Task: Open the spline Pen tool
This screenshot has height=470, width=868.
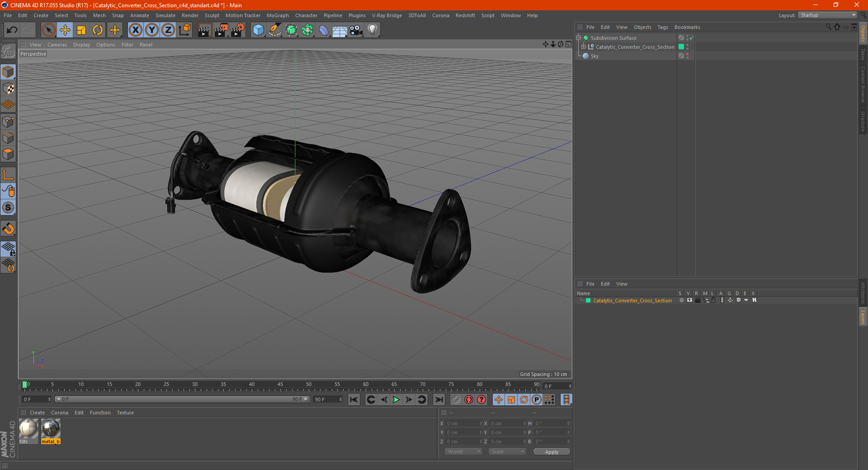Action: 274,30
